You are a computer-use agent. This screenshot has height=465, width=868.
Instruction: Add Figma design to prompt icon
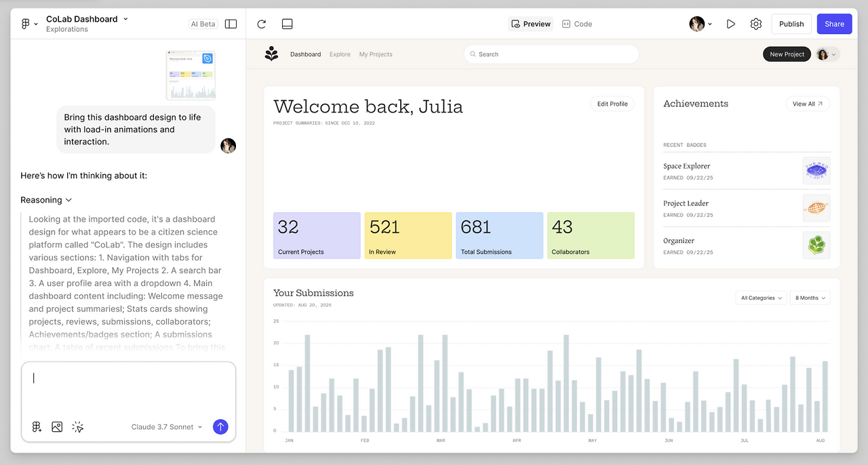click(37, 427)
